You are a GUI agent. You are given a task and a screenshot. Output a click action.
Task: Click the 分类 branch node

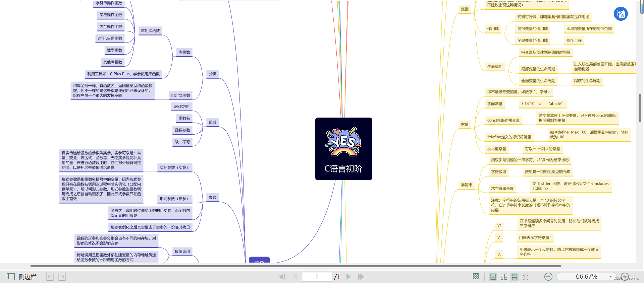(213, 74)
